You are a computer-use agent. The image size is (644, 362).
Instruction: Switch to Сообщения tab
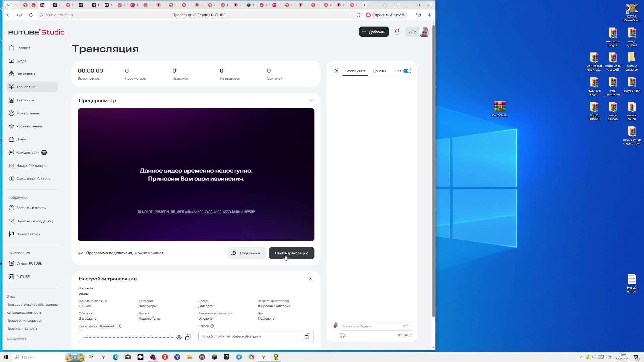pos(355,71)
